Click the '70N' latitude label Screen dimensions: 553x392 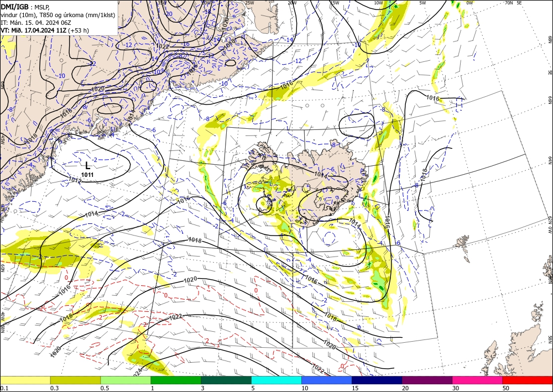(509, 3)
